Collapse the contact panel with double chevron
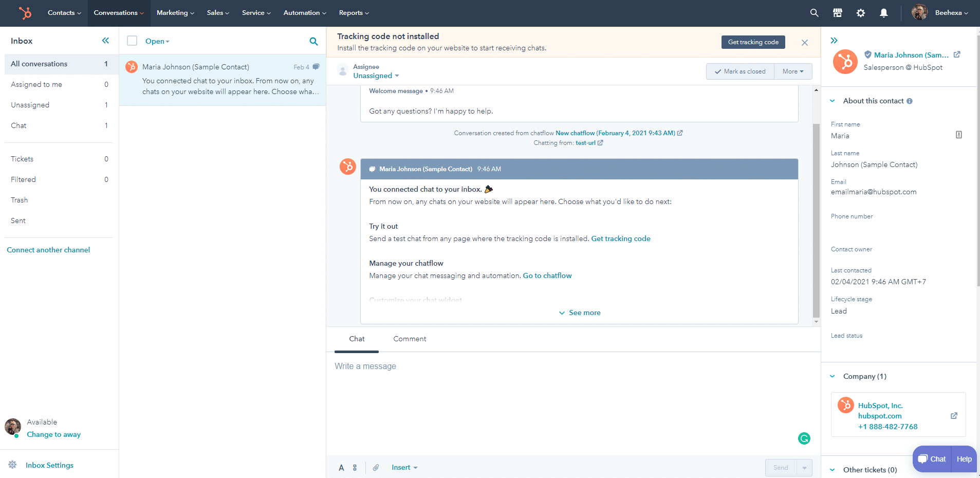The height and width of the screenshot is (478, 980). point(834,40)
